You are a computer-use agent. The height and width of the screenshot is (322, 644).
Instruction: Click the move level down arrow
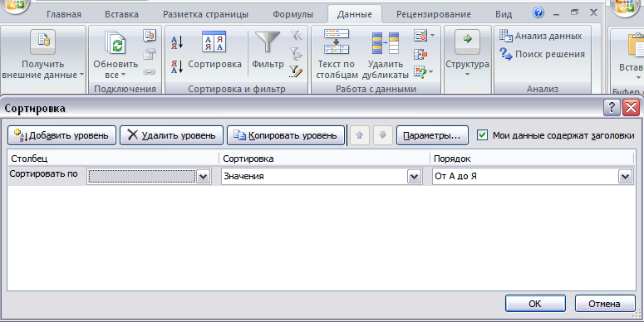(x=383, y=135)
